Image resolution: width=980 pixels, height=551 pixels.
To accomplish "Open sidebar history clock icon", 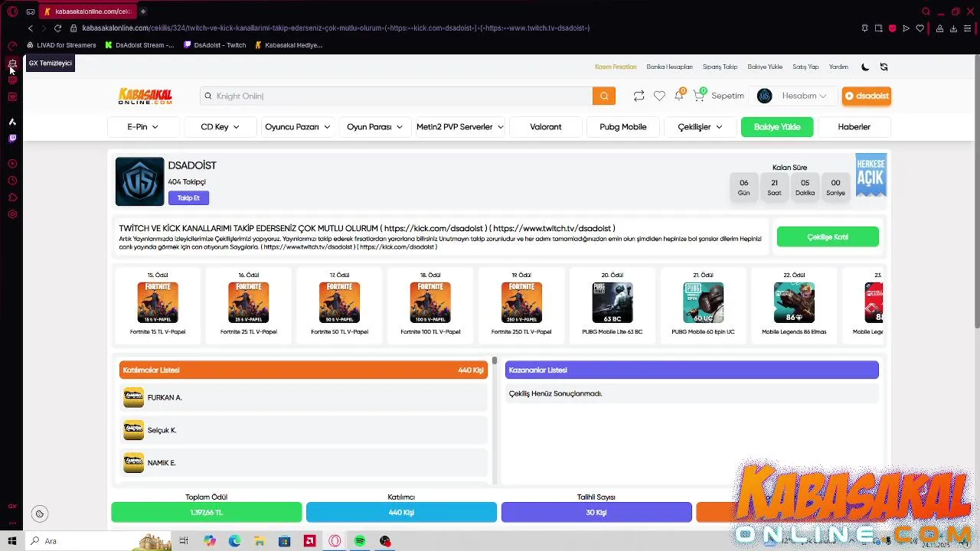I will pyautogui.click(x=12, y=181).
